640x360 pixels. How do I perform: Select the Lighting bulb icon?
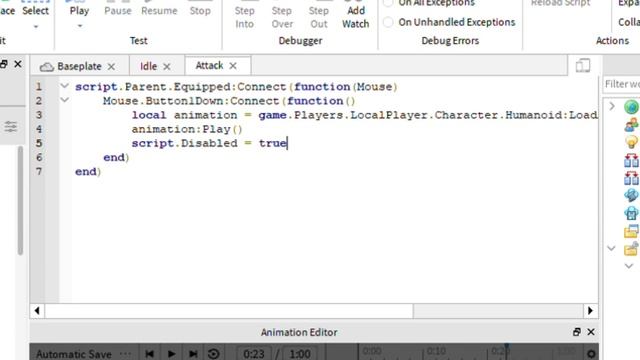631,142
